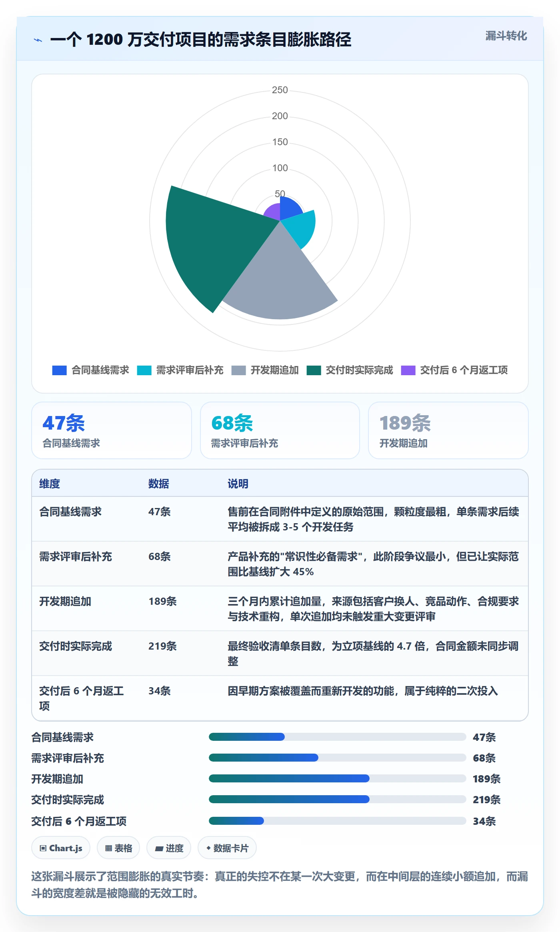Click the 数据 table column header
This screenshot has width=560, height=932.
(159, 484)
